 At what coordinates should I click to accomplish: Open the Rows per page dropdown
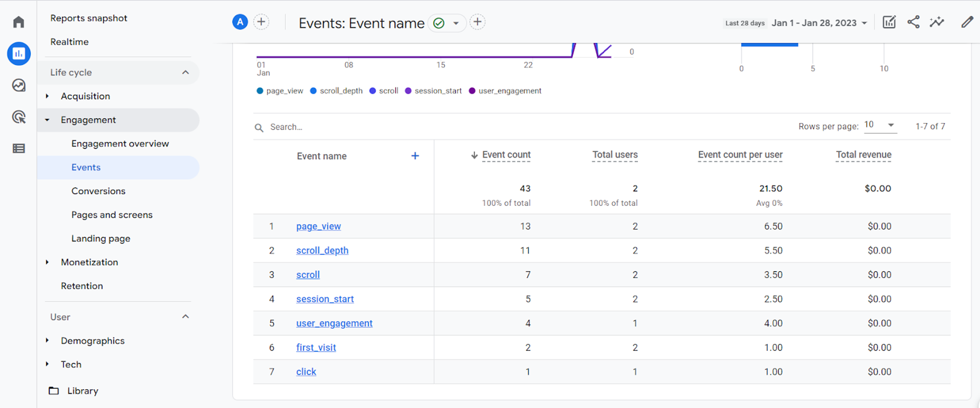coord(880,125)
